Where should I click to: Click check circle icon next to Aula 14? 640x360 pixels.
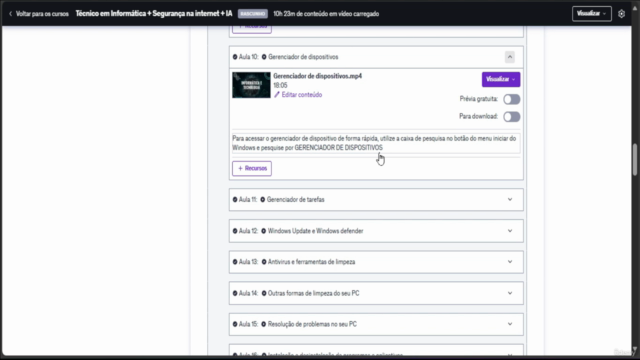point(235,293)
